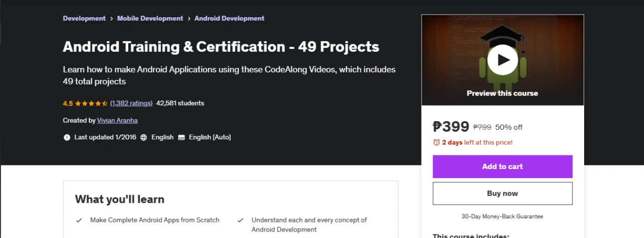Click the 4.5 rating number

click(x=68, y=103)
